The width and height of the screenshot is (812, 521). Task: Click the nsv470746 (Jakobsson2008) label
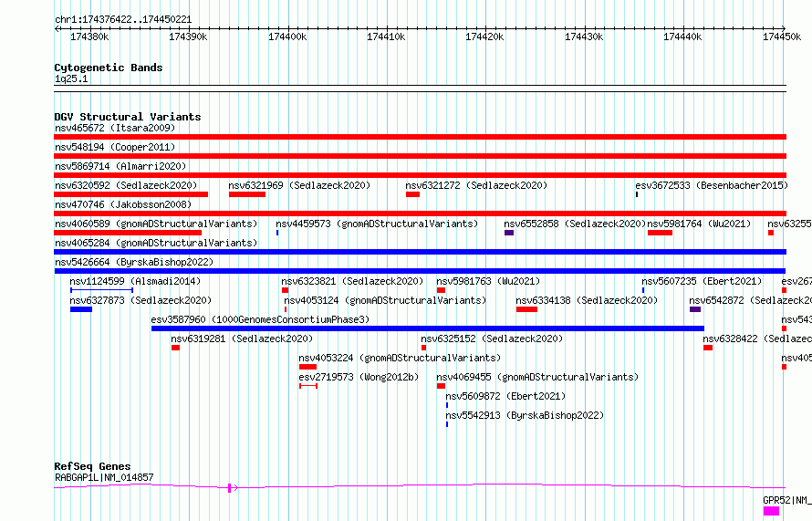[123, 204]
